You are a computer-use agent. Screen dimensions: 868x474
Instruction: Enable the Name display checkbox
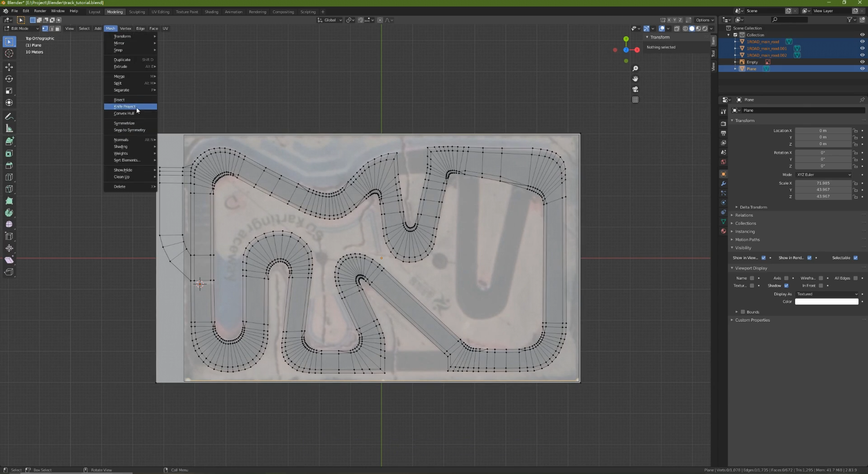752,278
